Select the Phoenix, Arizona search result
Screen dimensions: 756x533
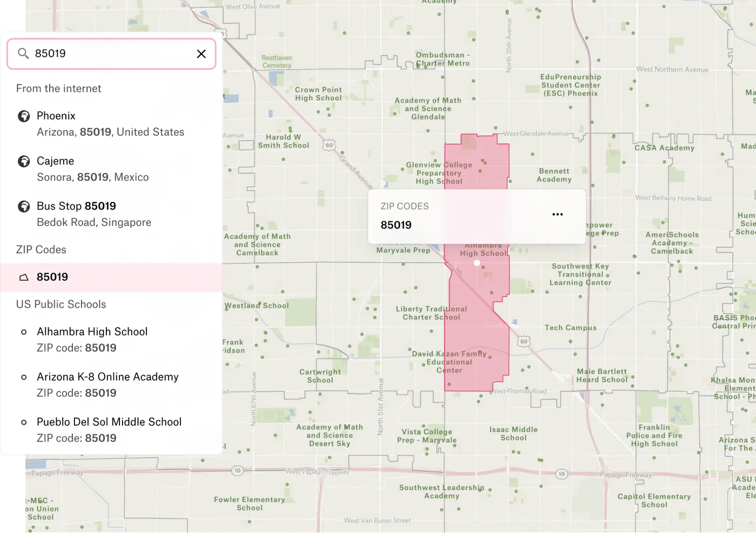point(111,124)
